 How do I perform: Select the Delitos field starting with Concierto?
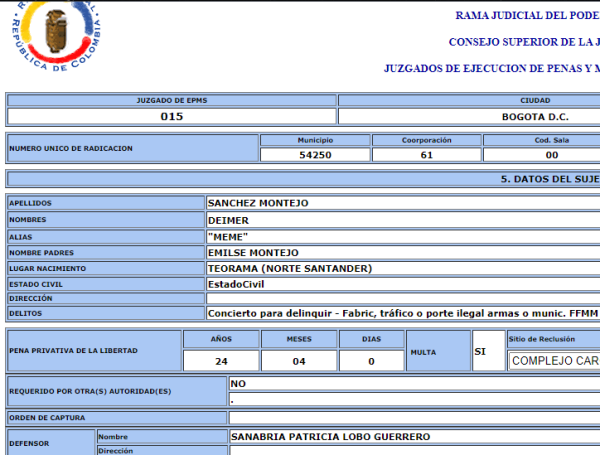tap(400, 313)
